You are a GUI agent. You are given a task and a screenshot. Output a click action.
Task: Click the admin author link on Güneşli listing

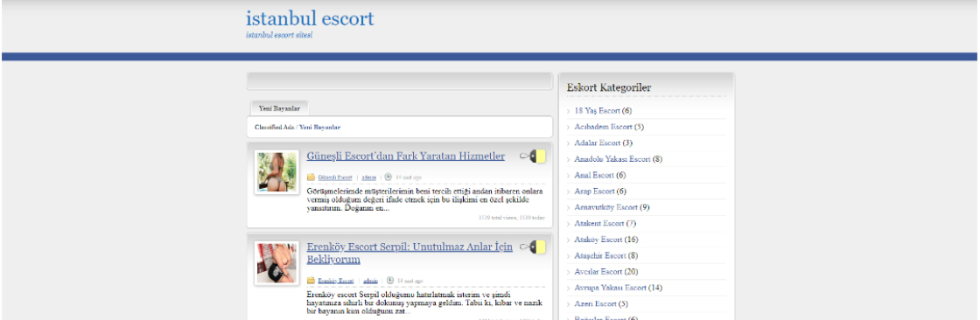coord(368,177)
